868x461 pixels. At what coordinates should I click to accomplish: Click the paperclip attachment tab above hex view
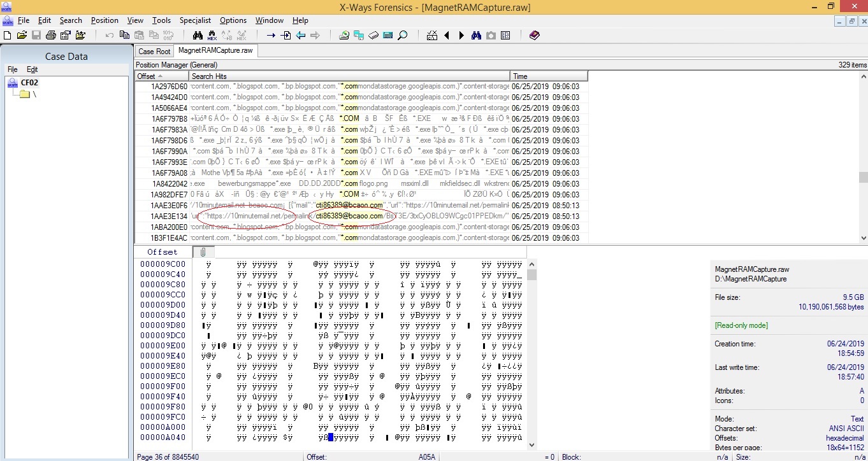203,251
